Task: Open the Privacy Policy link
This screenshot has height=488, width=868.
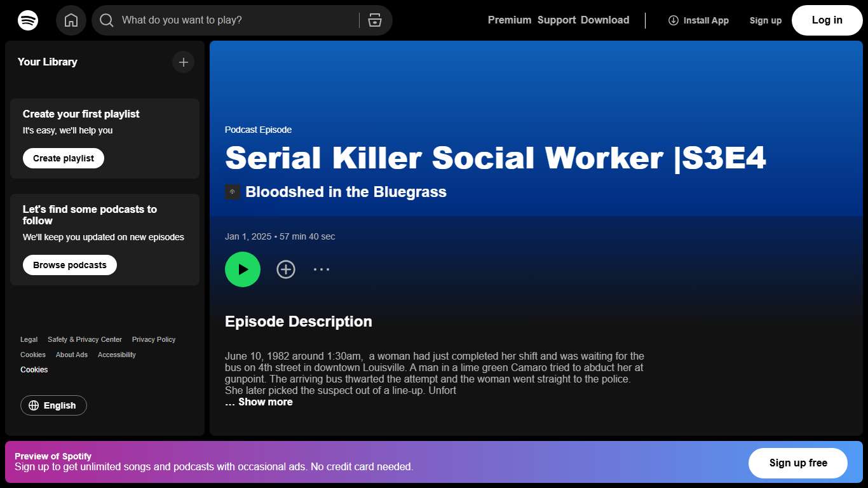Action: pos(153,339)
